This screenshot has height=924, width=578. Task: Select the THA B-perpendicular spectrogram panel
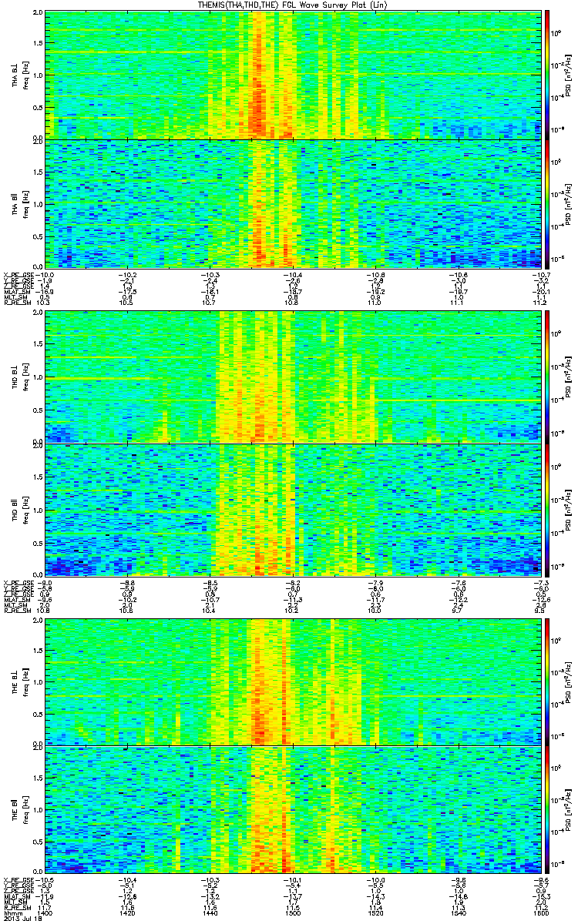point(293,74)
